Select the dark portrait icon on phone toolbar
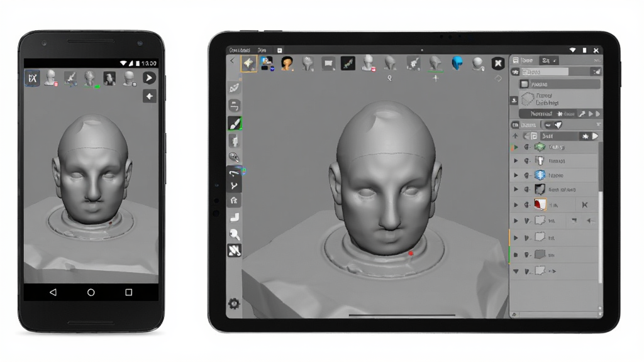Screen dimensions: 644x362 pyautogui.click(x=109, y=79)
